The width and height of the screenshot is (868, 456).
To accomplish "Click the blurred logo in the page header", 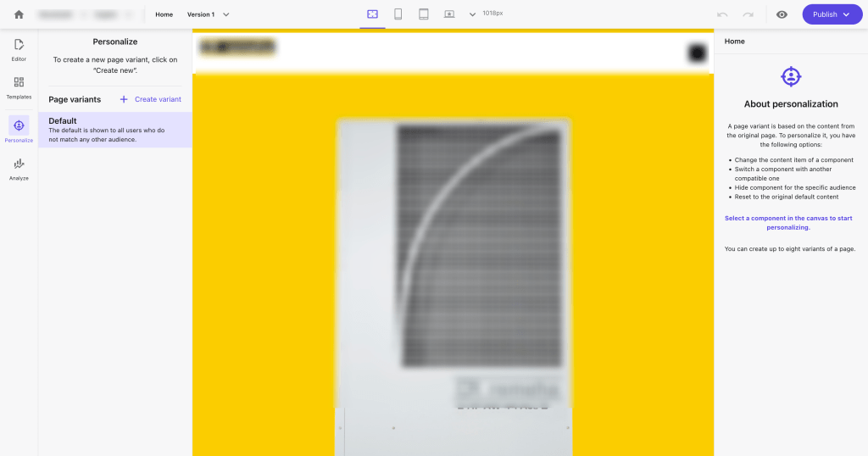I will (x=237, y=47).
